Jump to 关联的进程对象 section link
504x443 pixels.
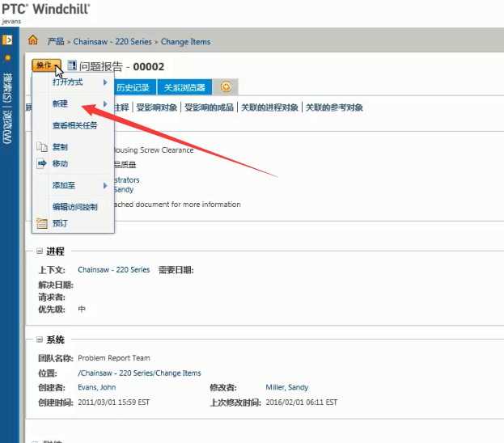click(269, 108)
